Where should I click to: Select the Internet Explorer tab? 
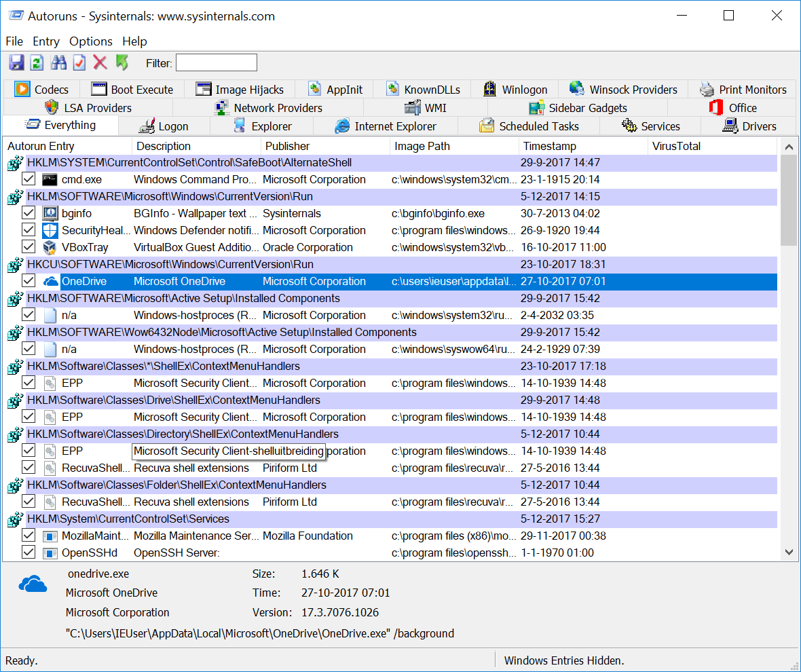point(385,126)
